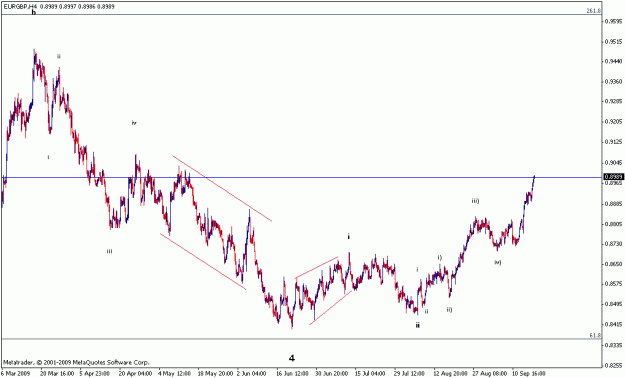Screen dimensions: 625x378
Task: Click the ii) wave label
Action: [449, 310]
